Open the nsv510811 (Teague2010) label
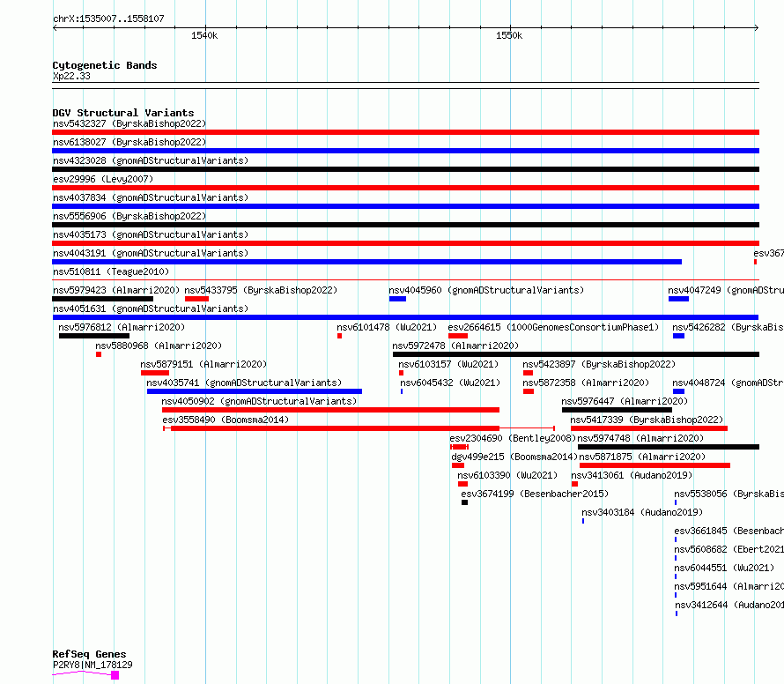784x684 pixels. pyautogui.click(x=111, y=271)
